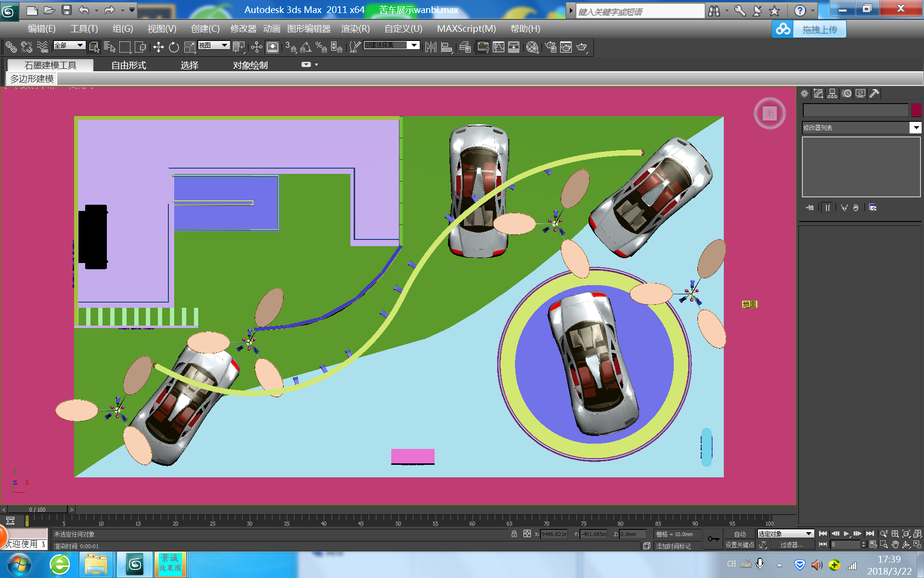This screenshot has width=924, height=578.
Task: Open the Create command panel tab
Action: coord(804,93)
